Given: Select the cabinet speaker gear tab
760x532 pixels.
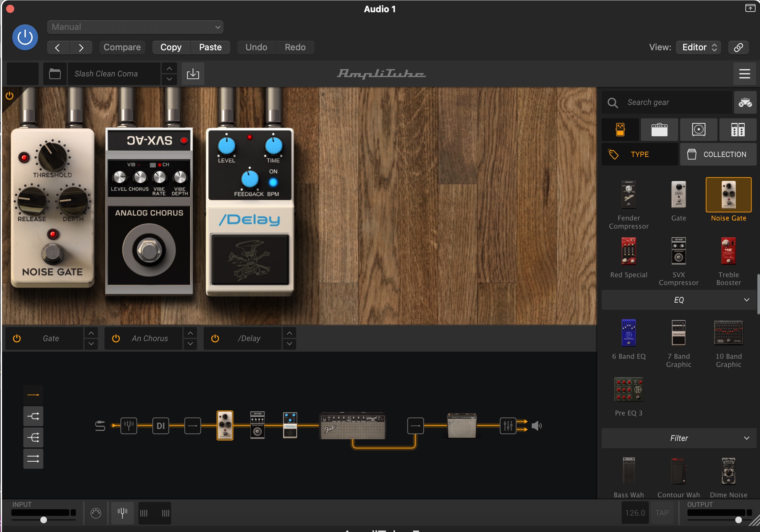Looking at the screenshot, I should point(698,129).
